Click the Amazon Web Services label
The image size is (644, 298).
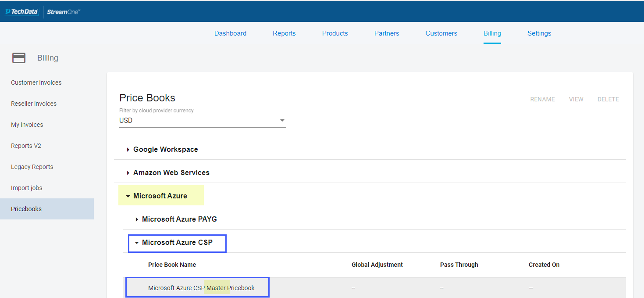point(171,173)
